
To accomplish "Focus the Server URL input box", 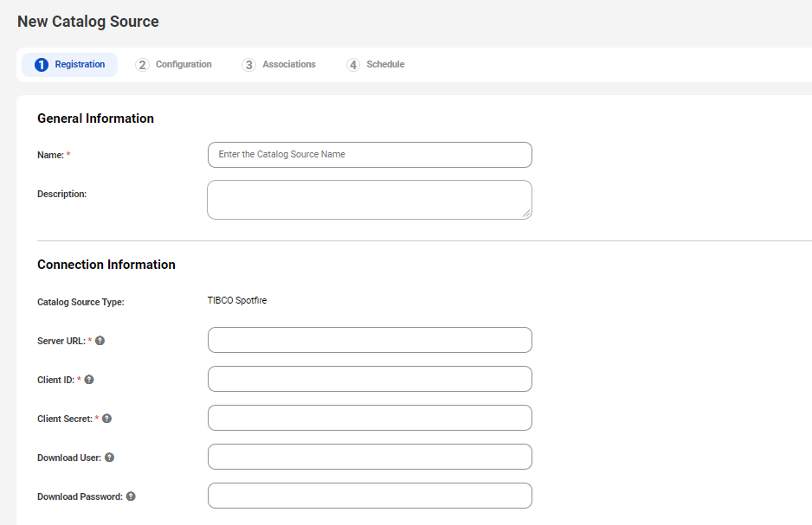I will tap(370, 340).
